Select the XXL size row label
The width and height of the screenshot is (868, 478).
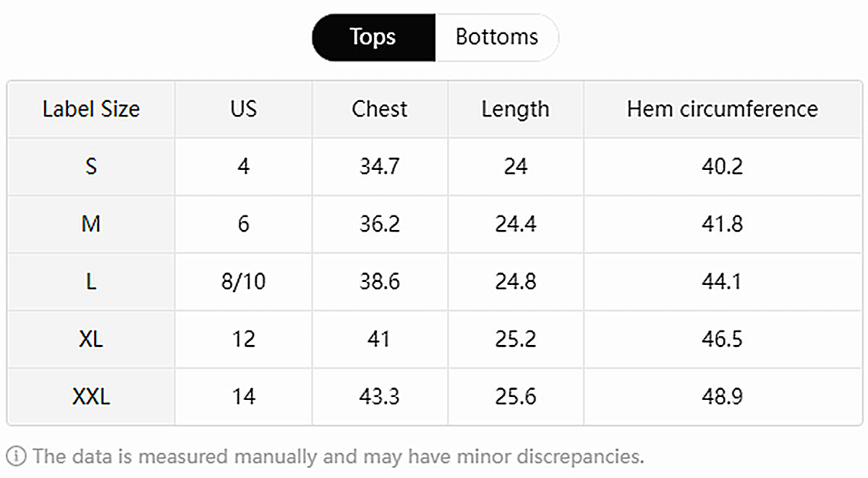point(91,396)
